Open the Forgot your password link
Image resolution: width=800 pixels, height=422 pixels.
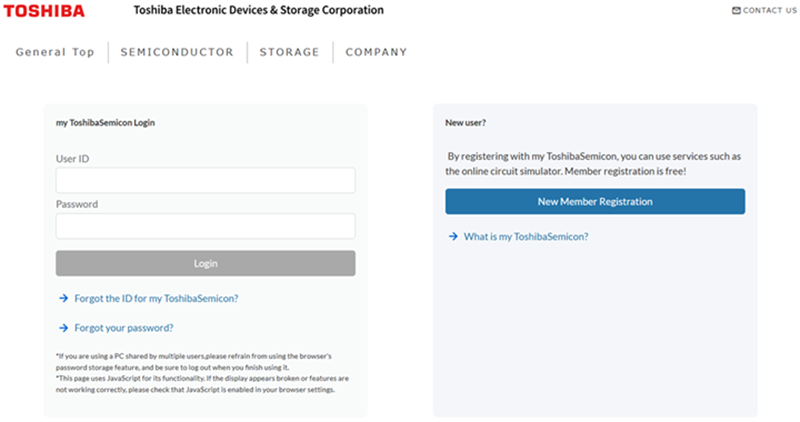(124, 328)
